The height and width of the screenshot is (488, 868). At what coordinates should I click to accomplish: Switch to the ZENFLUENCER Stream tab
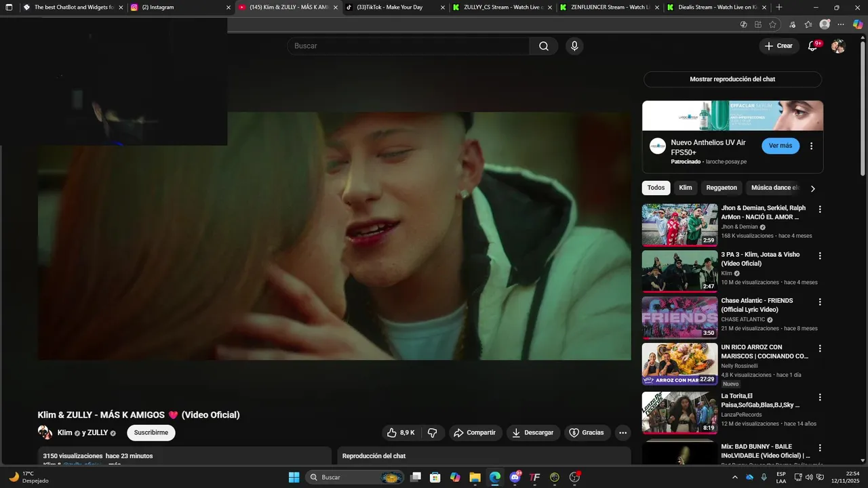click(x=609, y=7)
